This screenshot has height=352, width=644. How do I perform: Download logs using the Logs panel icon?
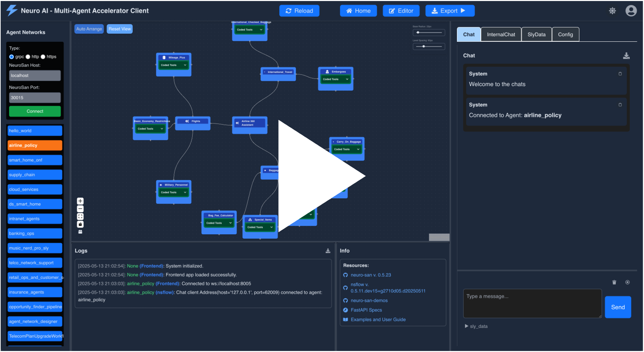(x=328, y=251)
